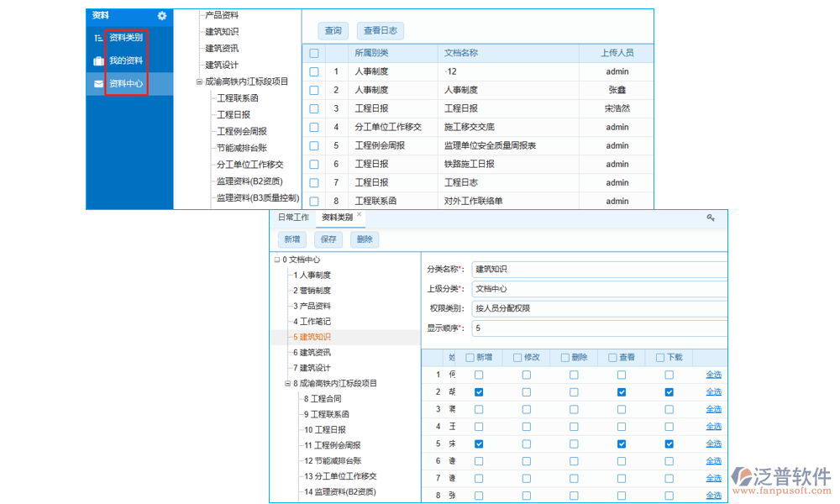This screenshot has width=840, height=504.
Task: Click the 我的资料 briefcase icon
Action: tap(98, 60)
